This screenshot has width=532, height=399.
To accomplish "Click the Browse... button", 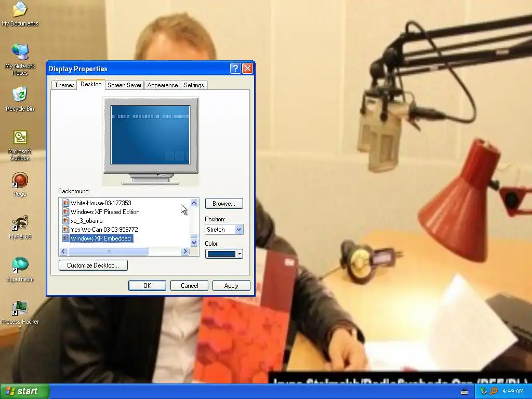I will pos(224,204).
